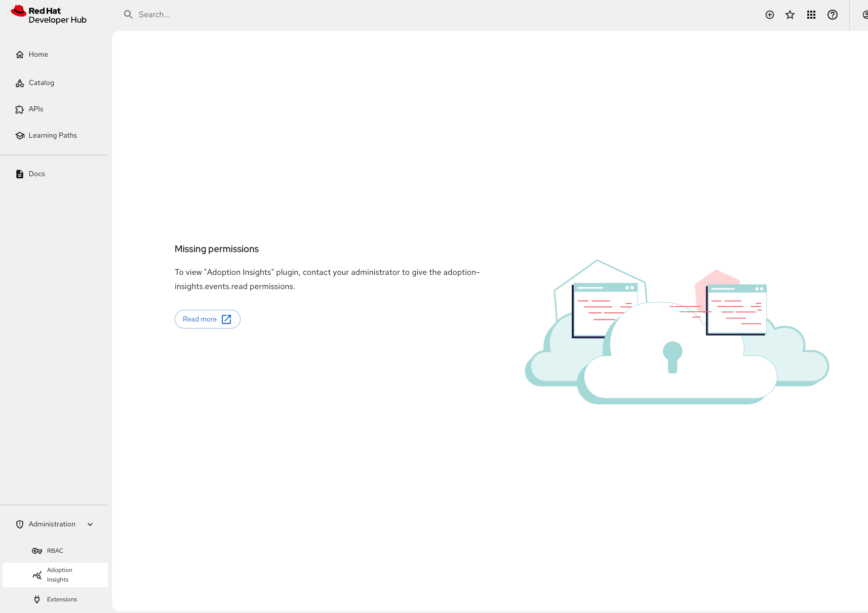Click the Adoption Insights chart icon

point(37,575)
